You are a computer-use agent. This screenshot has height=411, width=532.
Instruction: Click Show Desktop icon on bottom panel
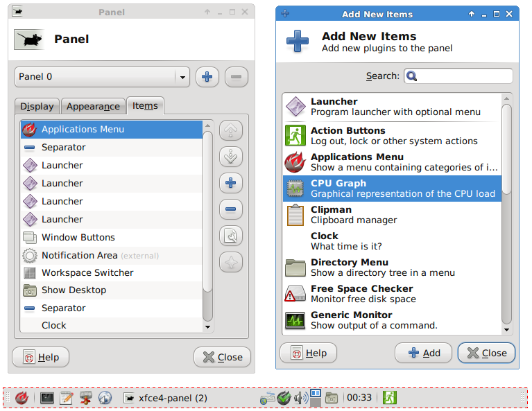(x=332, y=398)
